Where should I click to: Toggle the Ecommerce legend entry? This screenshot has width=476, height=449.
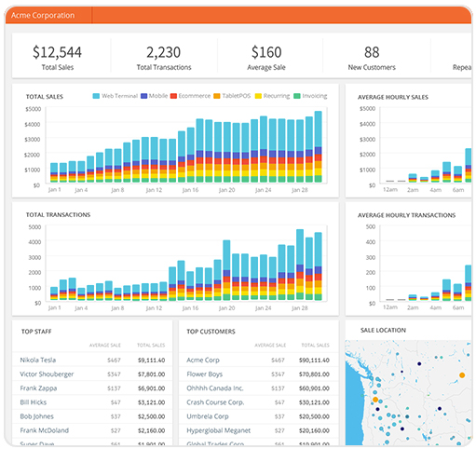pyautogui.click(x=191, y=96)
